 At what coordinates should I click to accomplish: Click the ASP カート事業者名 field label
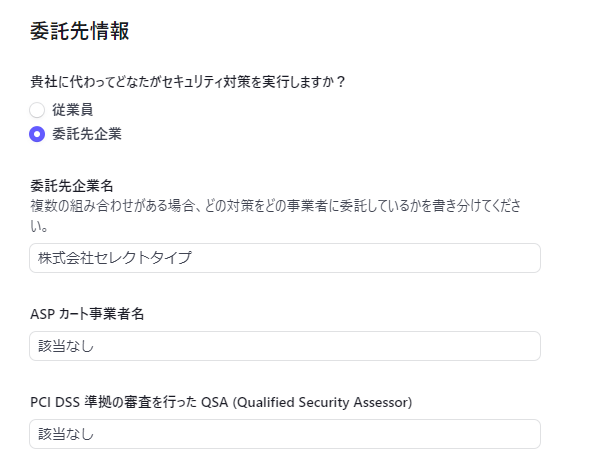pos(89,314)
